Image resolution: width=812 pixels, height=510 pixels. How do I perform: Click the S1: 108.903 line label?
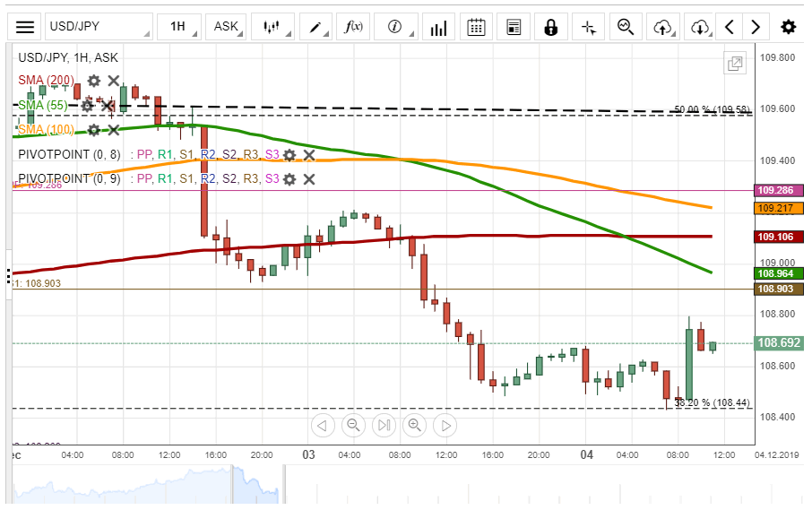[x=36, y=283]
